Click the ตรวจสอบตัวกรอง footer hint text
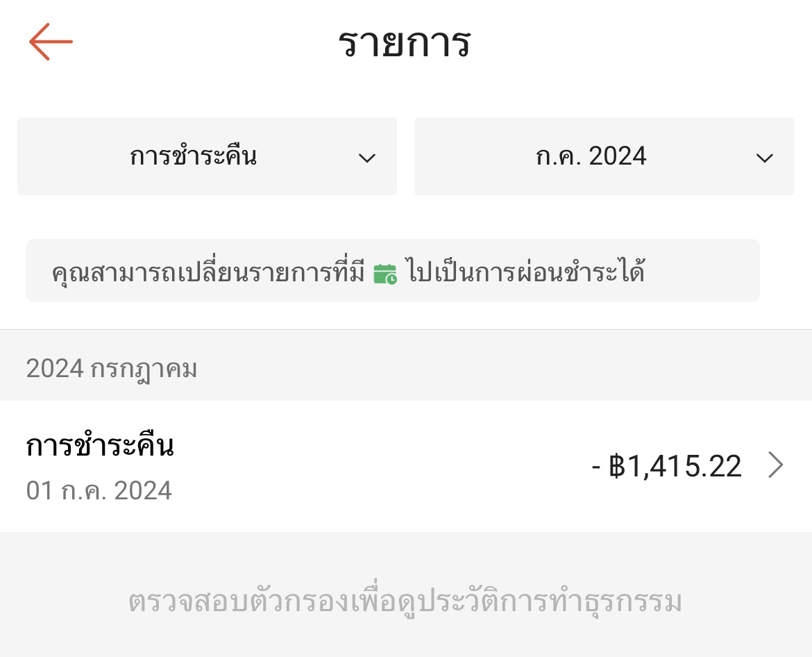Image resolution: width=812 pixels, height=657 pixels. (x=405, y=601)
